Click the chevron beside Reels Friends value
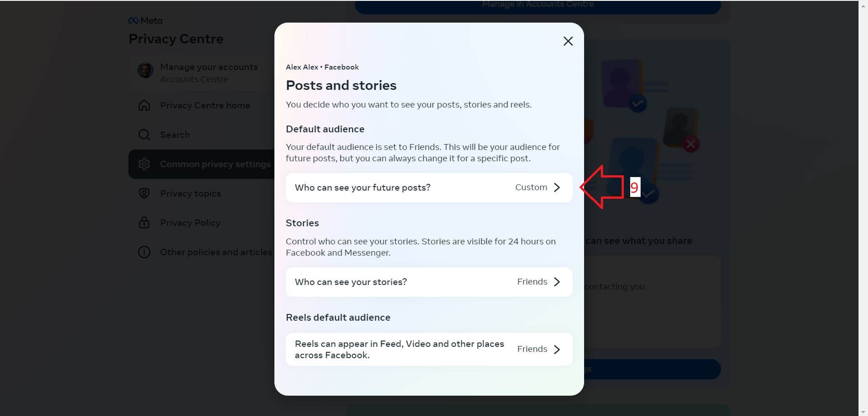The width and height of the screenshot is (868, 416). click(x=557, y=349)
